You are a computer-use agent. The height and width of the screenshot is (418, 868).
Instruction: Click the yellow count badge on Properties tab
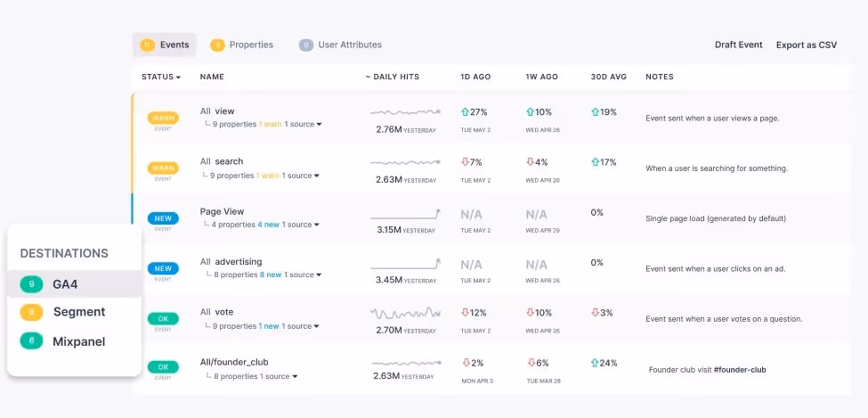(x=217, y=45)
